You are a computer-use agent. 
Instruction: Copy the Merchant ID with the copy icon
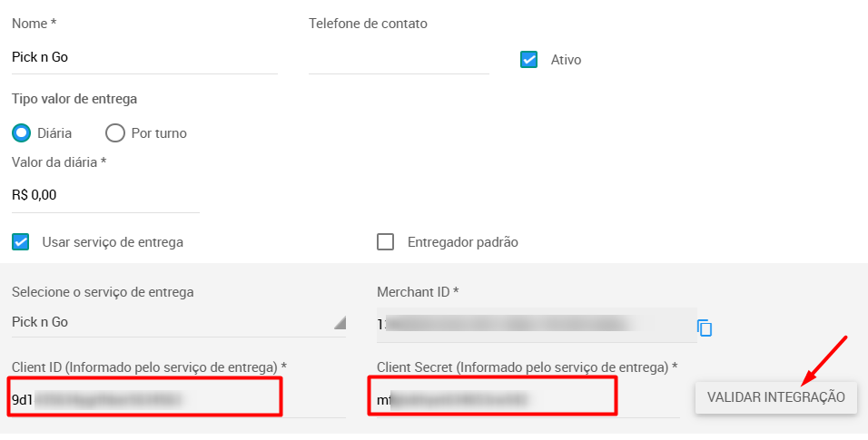point(705,328)
